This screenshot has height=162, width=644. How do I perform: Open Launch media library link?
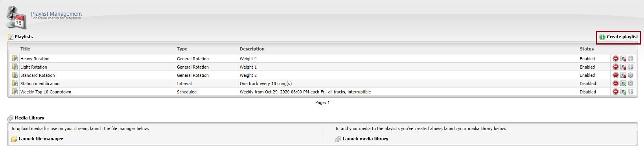(366, 139)
